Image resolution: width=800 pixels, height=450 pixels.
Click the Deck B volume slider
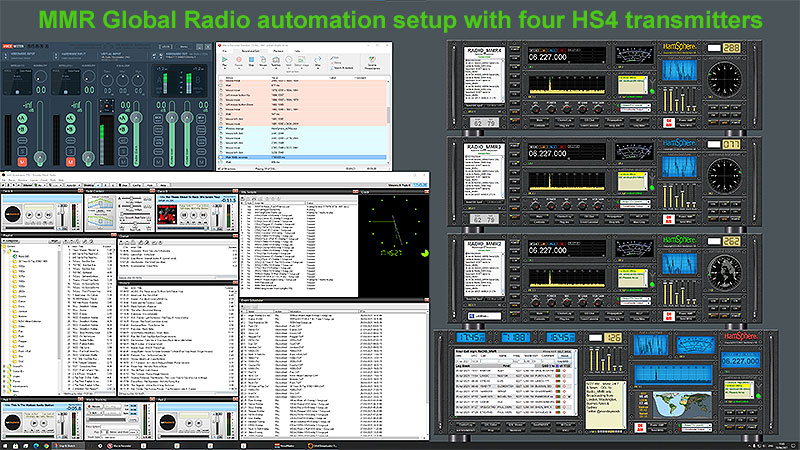point(217,215)
